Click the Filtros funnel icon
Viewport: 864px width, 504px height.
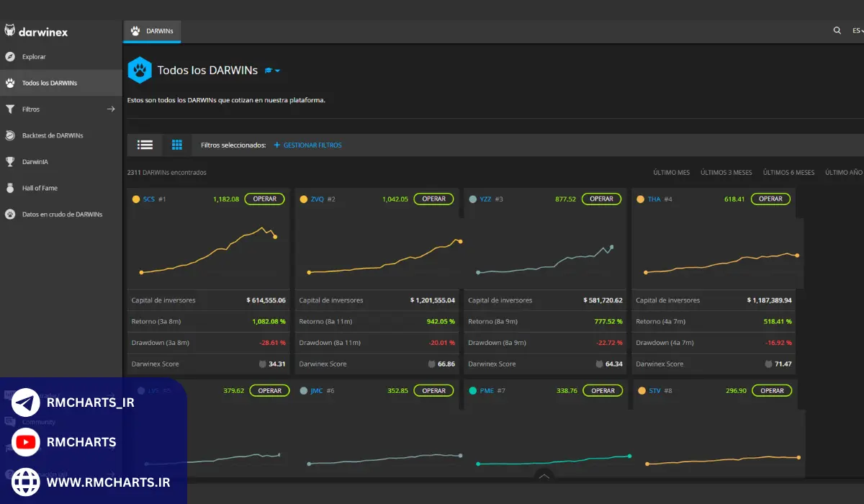pos(10,109)
